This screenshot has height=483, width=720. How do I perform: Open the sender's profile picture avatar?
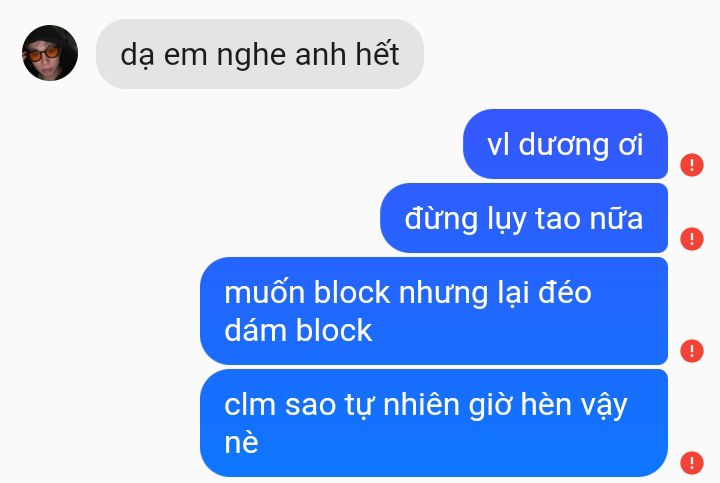tap(50, 53)
